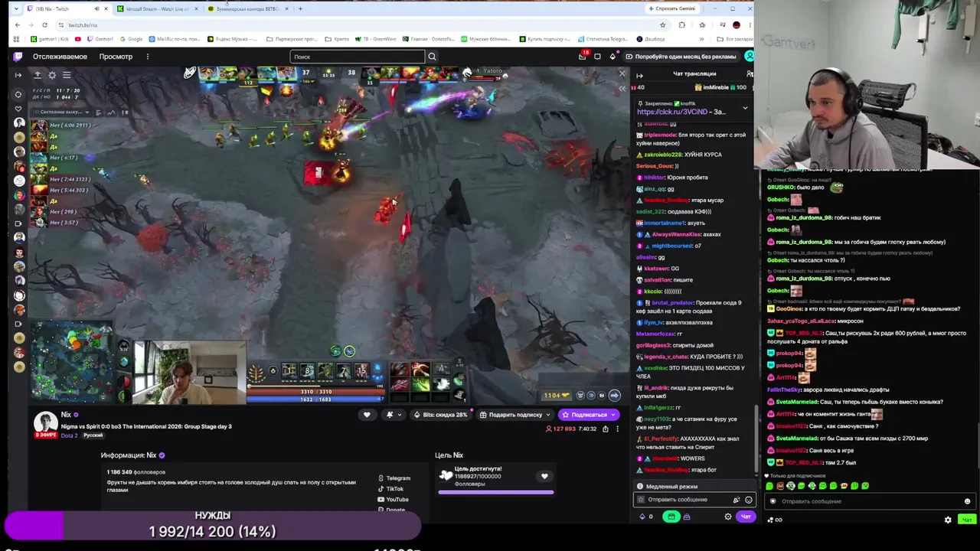Open chat settings gear icon
This screenshot has height=551, width=980.
[x=728, y=517]
